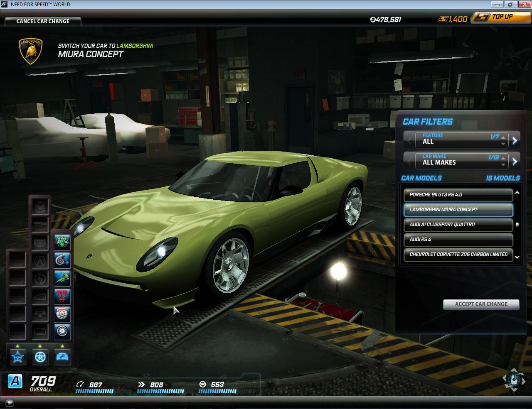
Task: Open the chat bubble icon
Action: tap(10, 403)
